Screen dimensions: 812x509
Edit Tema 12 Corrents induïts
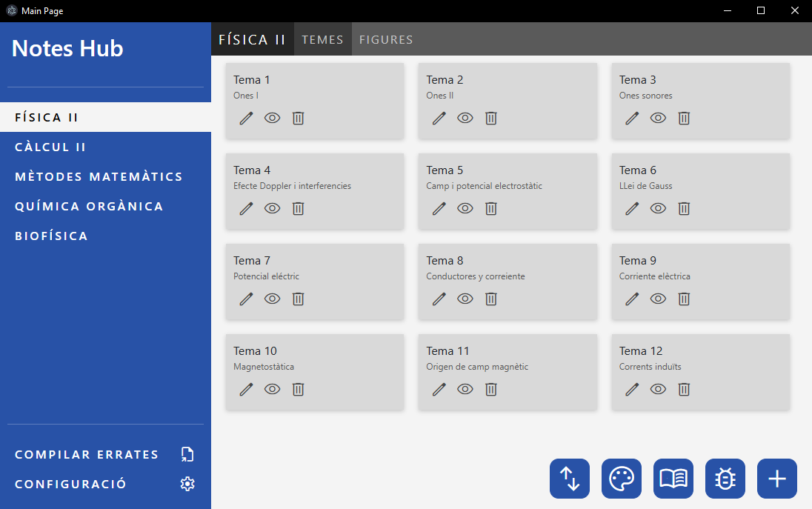pos(632,390)
